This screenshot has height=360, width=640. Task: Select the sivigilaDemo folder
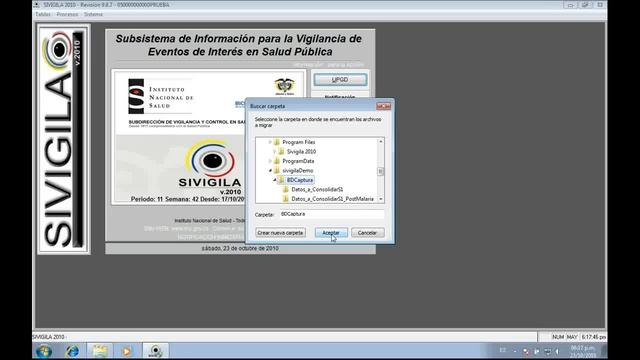point(298,170)
